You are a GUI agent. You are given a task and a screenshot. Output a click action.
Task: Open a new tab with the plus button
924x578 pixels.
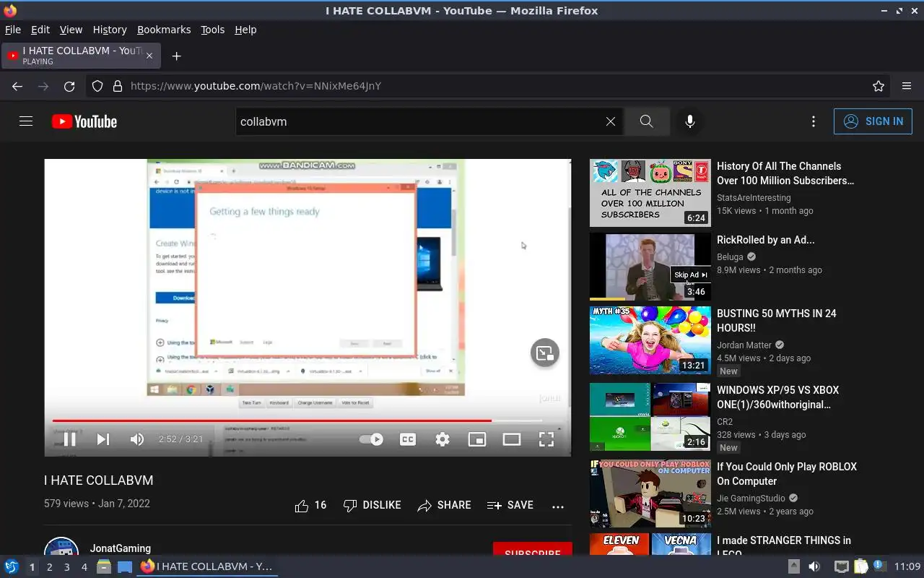176,56
